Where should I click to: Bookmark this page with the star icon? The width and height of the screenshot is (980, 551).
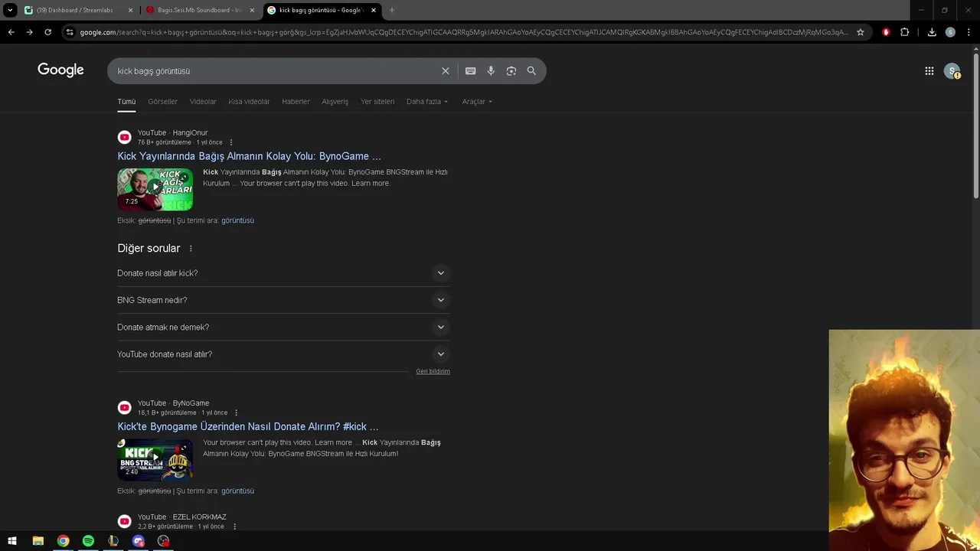click(861, 32)
